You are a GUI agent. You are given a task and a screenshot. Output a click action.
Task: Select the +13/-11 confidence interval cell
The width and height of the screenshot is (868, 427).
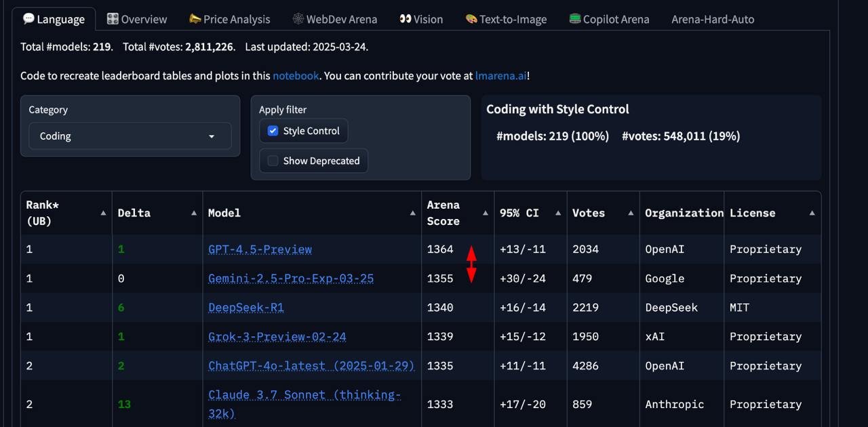tap(531, 249)
